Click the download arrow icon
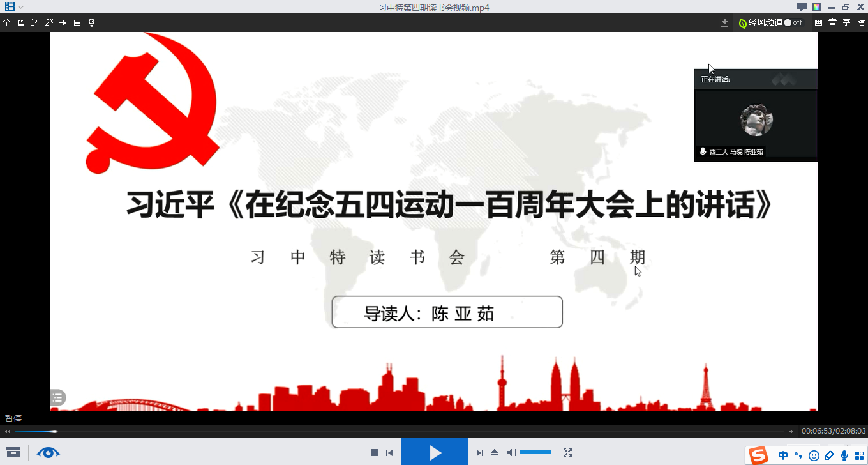 click(x=724, y=22)
